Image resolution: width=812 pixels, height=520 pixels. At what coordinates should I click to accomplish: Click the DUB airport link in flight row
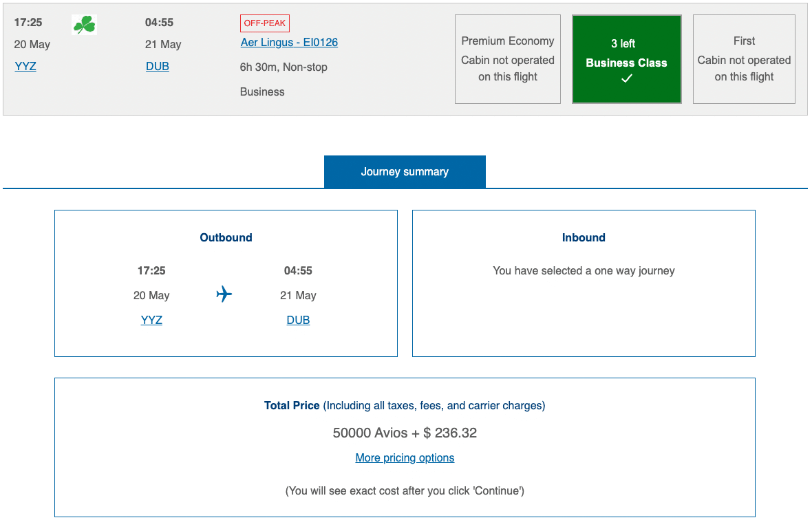point(158,67)
